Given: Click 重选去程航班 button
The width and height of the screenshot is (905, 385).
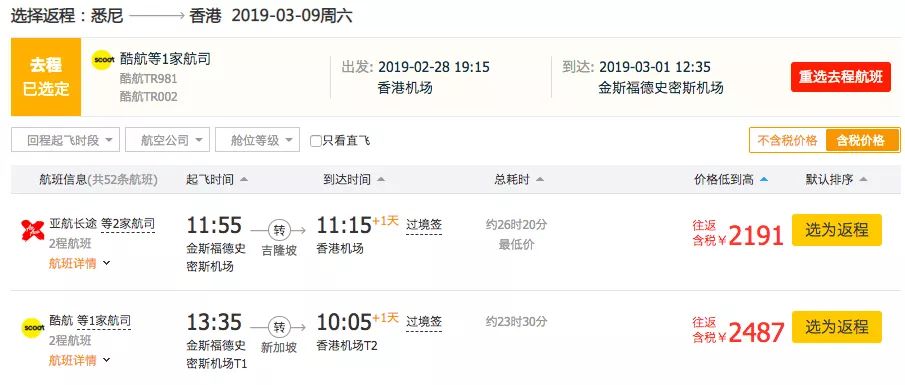Looking at the screenshot, I should click(x=840, y=77).
